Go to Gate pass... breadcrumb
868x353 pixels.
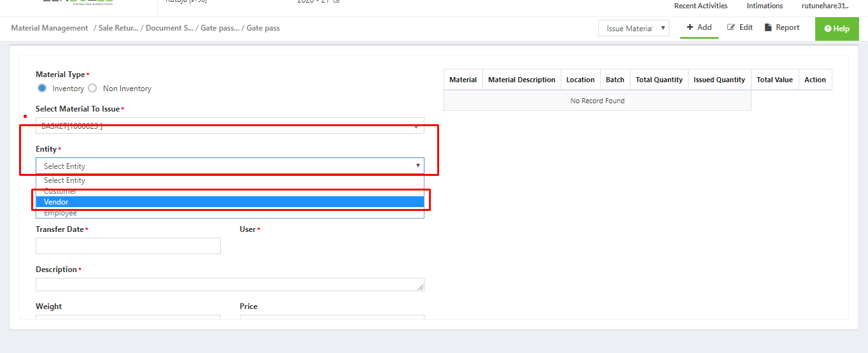pos(220,28)
